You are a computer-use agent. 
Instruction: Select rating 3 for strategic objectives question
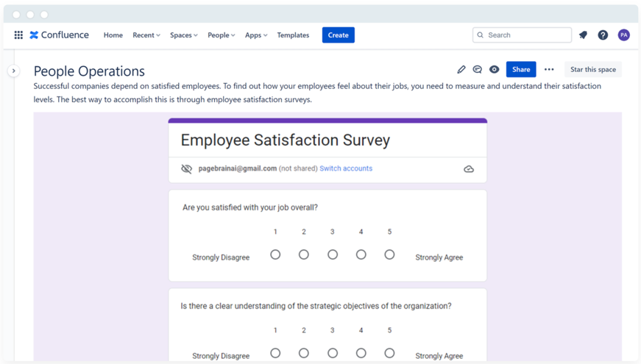coord(333,353)
